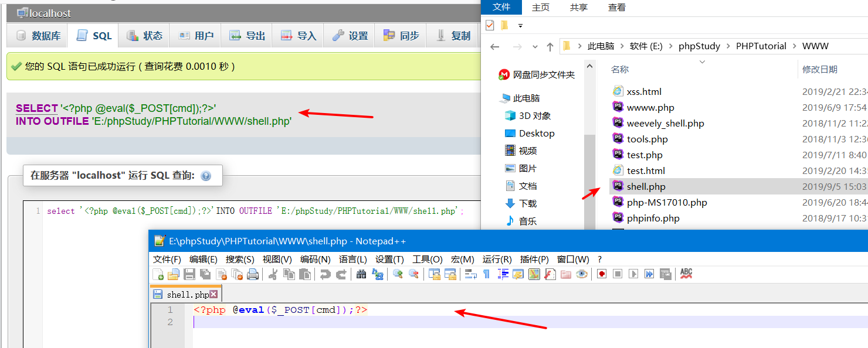The width and height of the screenshot is (868, 348).
Task: Switch to phpMyAdmin 数据库 tab
Action: coord(39,36)
